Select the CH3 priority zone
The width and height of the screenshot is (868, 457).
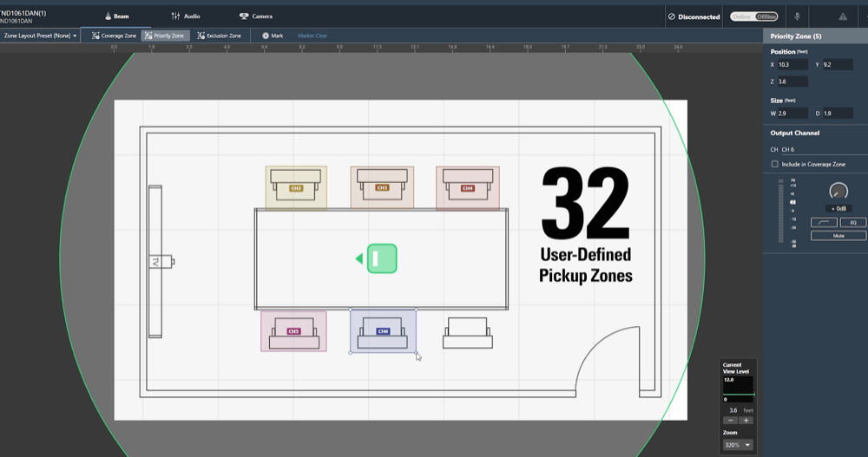382,187
